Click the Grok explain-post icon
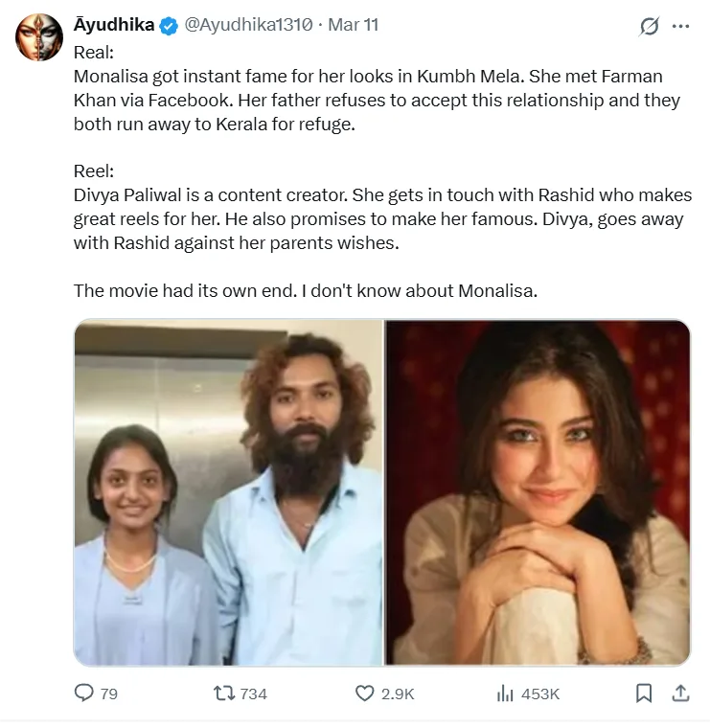Image resolution: width=710 pixels, height=728 pixels. (x=650, y=26)
